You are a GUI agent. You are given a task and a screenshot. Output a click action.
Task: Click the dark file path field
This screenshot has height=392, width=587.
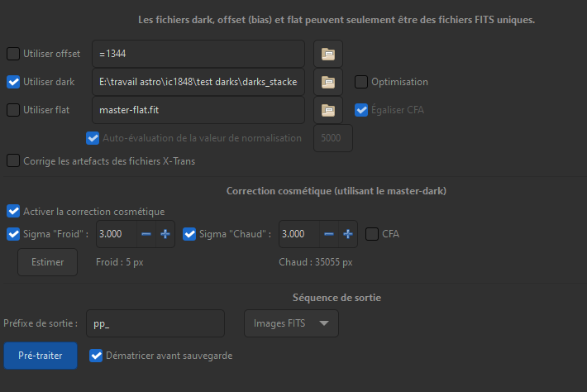(x=198, y=82)
